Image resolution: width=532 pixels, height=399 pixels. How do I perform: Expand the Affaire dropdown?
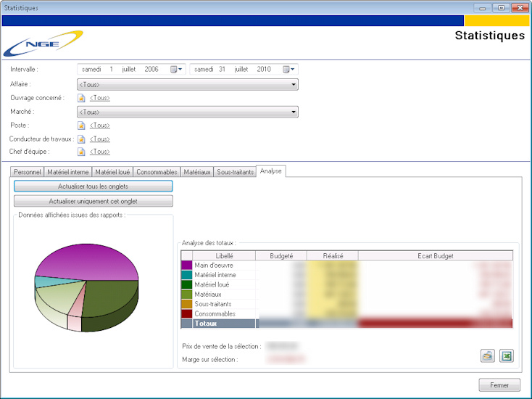294,85
